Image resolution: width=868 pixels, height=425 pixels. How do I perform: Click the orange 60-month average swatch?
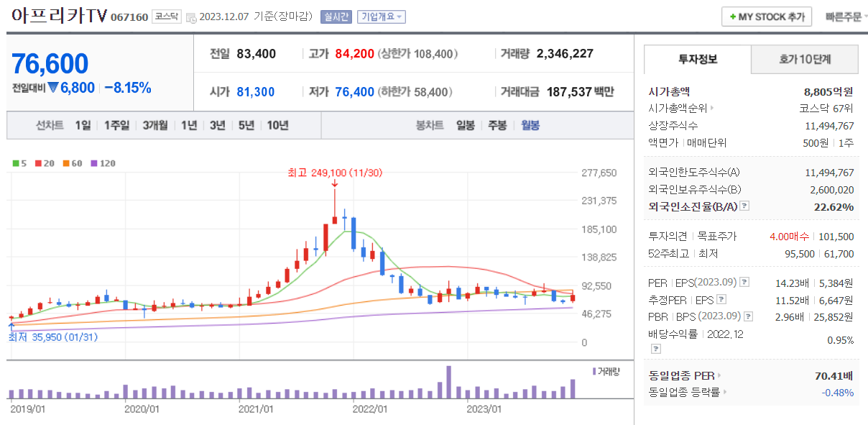click(65, 163)
